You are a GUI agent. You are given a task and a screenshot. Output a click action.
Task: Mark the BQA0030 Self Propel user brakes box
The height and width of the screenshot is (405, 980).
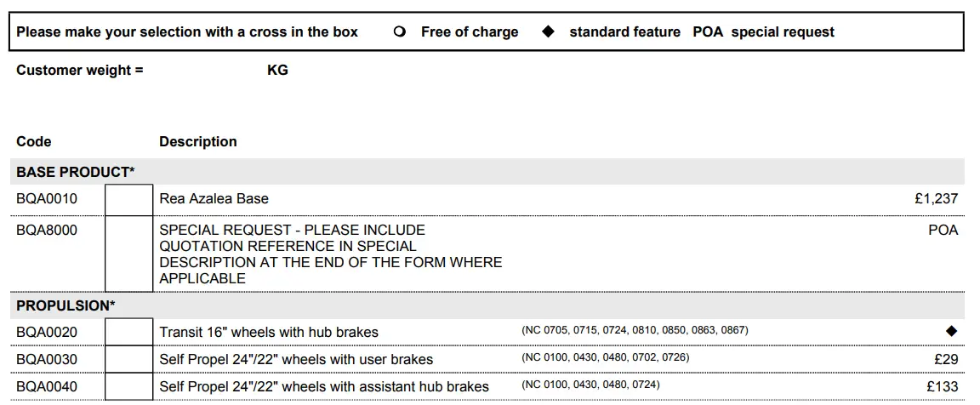(128, 359)
